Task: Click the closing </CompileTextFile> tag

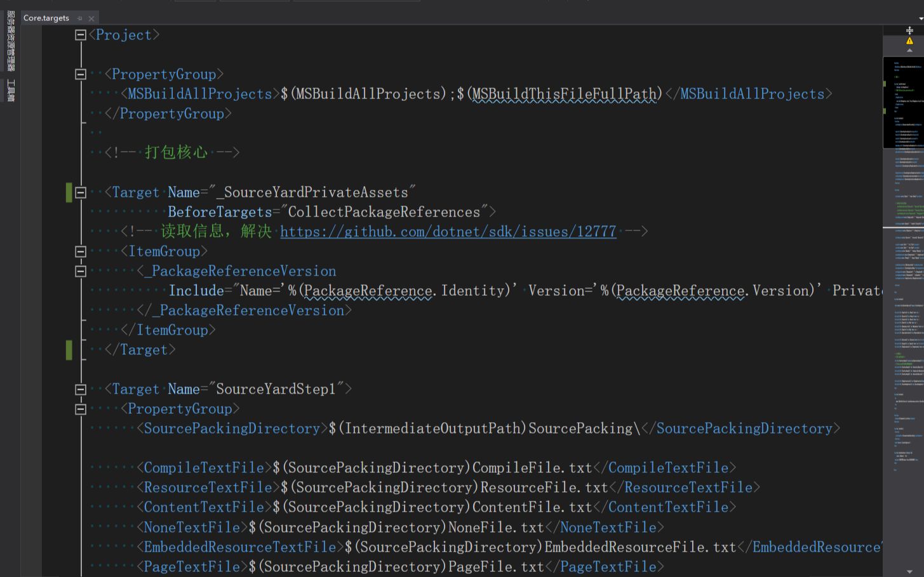Action: click(x=664, y=468)
